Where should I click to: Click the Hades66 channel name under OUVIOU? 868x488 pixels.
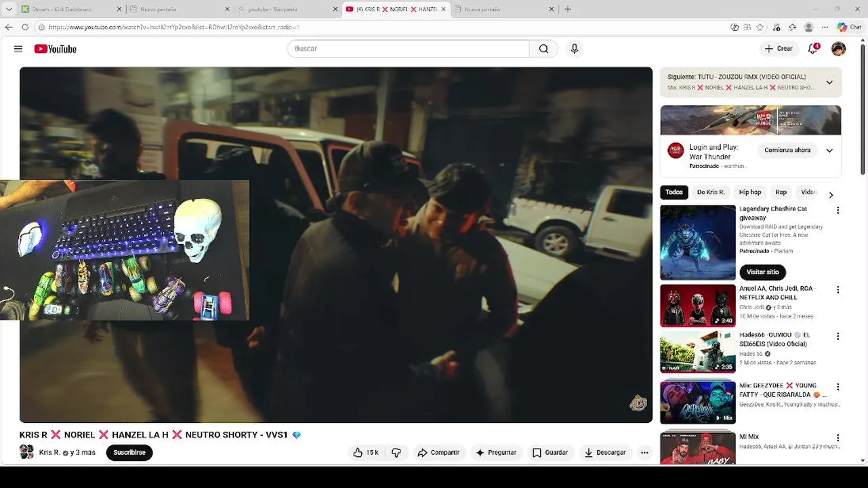coord(751,354)
